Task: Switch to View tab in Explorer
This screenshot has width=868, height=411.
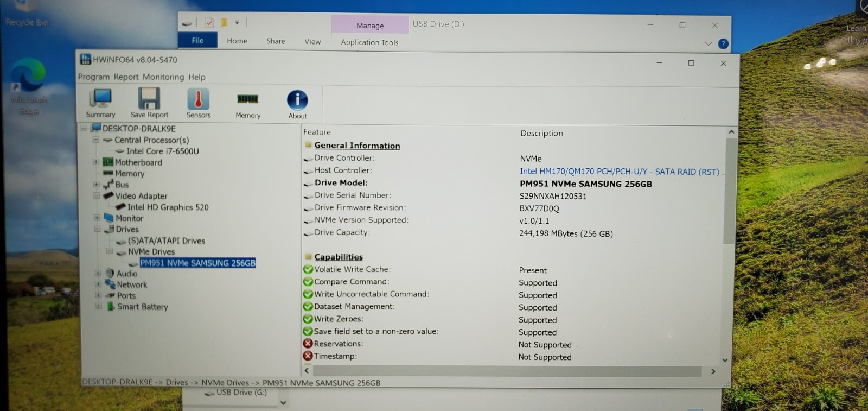Action: pyautogui.click(x=312, y=42)
